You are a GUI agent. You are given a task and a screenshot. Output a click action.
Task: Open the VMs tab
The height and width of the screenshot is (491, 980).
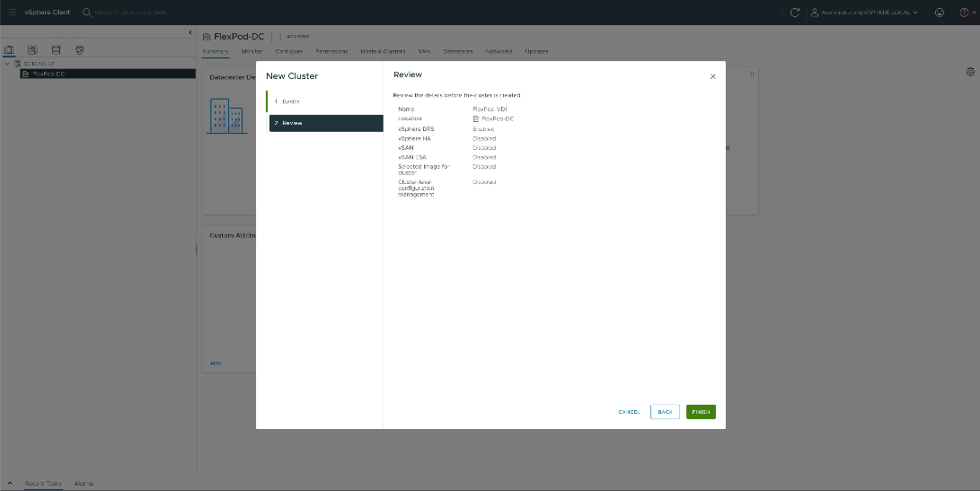coord(424,51)
